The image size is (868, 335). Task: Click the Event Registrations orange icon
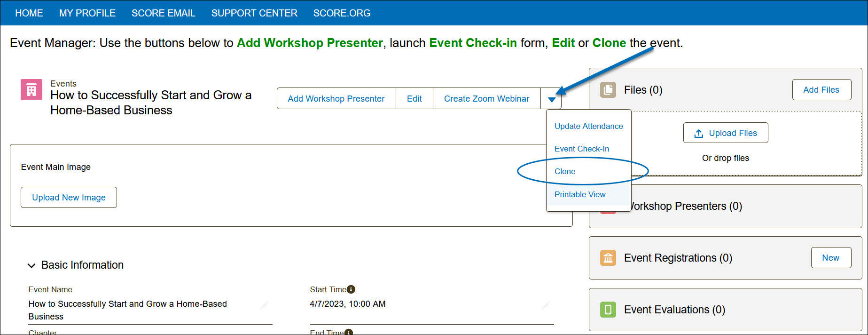(x=608, y=258)
